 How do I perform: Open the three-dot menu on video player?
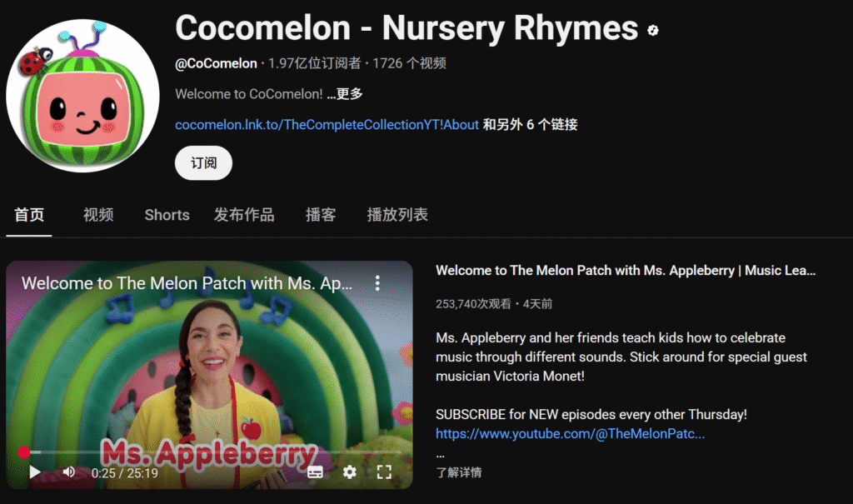point(377,283)
